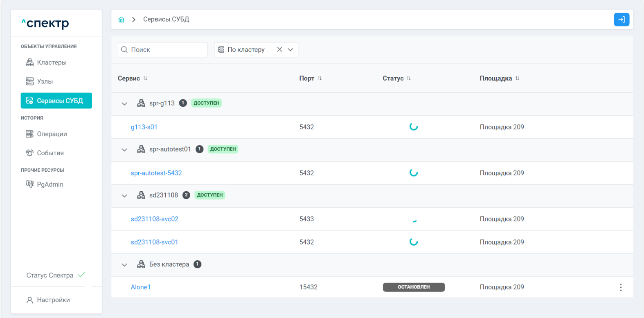Go to Кластеры in sidebar
644x318 pixels.
(x=52, y=63)
